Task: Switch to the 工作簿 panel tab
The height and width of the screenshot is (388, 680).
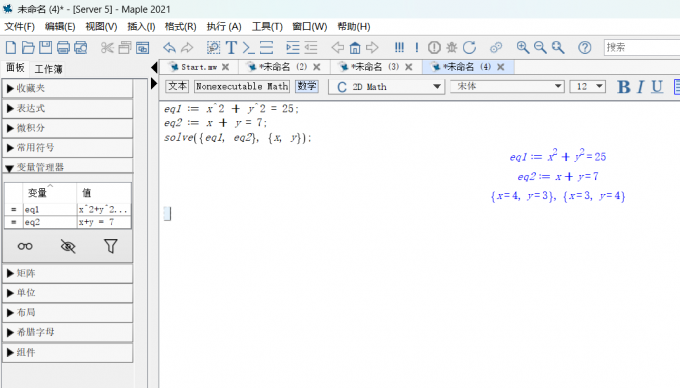Action: (49, 69)
